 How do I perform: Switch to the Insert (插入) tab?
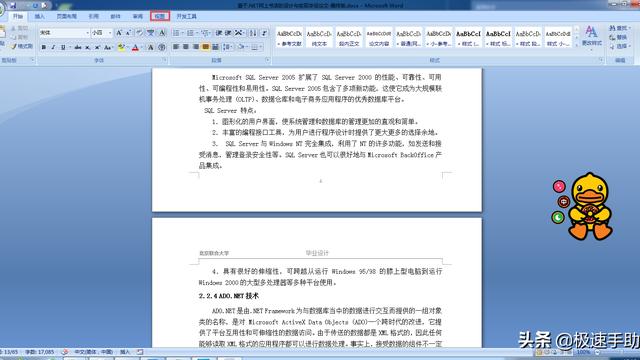[40, 16]
